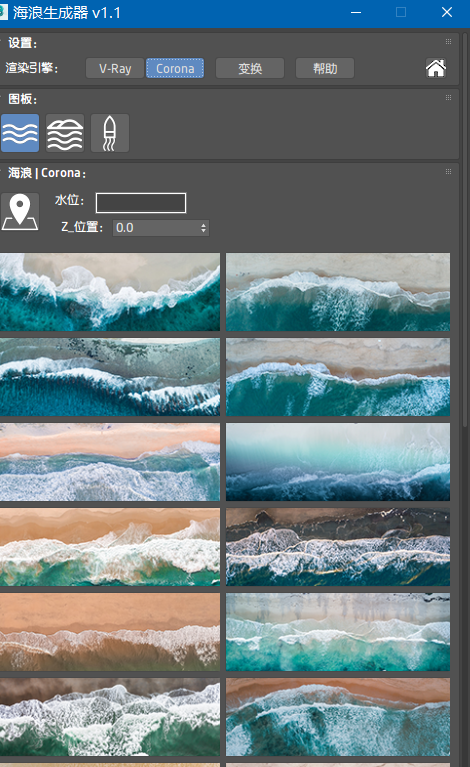
Task: Open the layered sea surface panel icon
Action: pos(65,133)
